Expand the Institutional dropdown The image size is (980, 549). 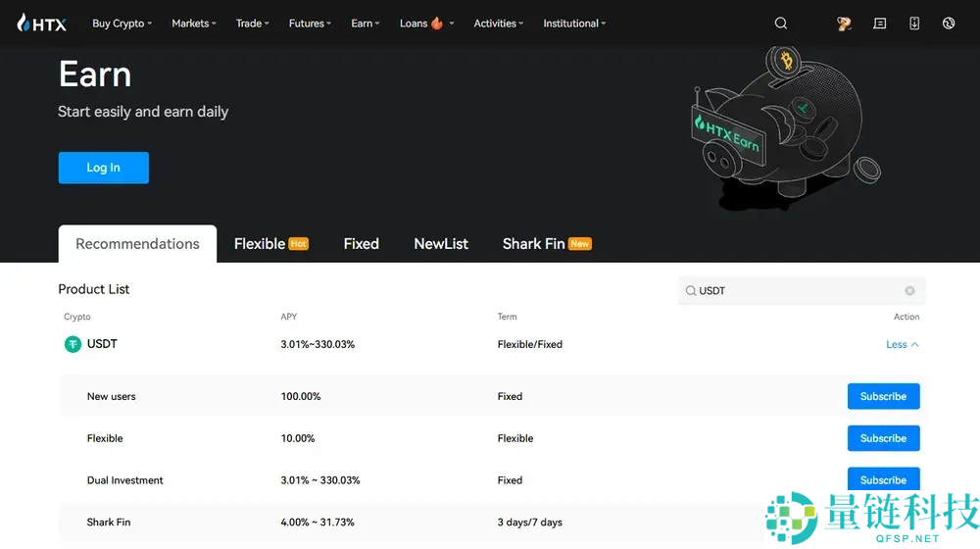coord(574,24)
